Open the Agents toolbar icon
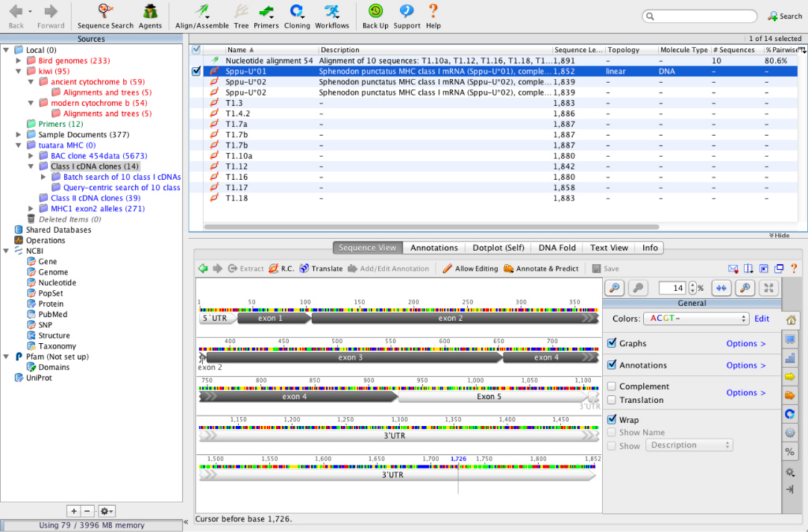Viewport: 808px width, 532px height. click(150, 16)
